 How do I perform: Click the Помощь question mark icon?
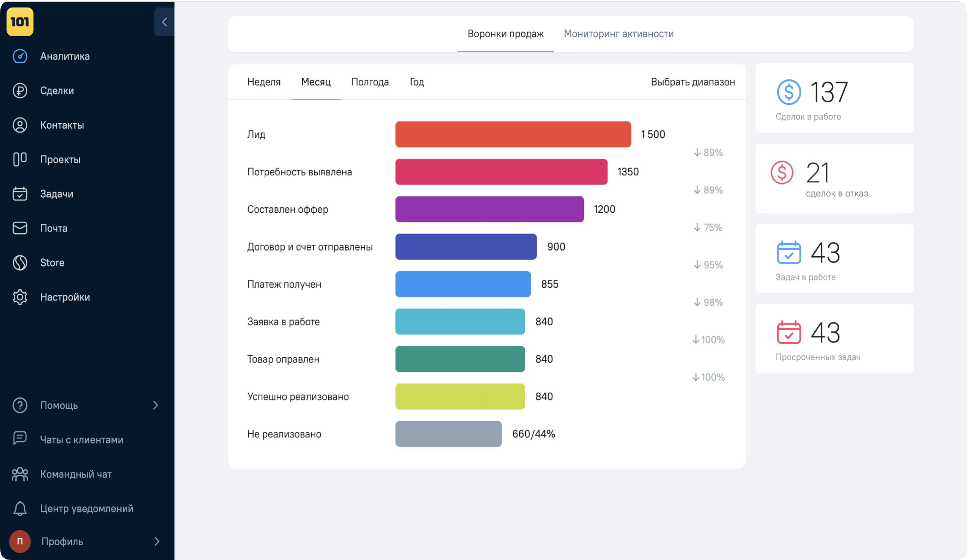pyautogui.click(x=20, y=405)
